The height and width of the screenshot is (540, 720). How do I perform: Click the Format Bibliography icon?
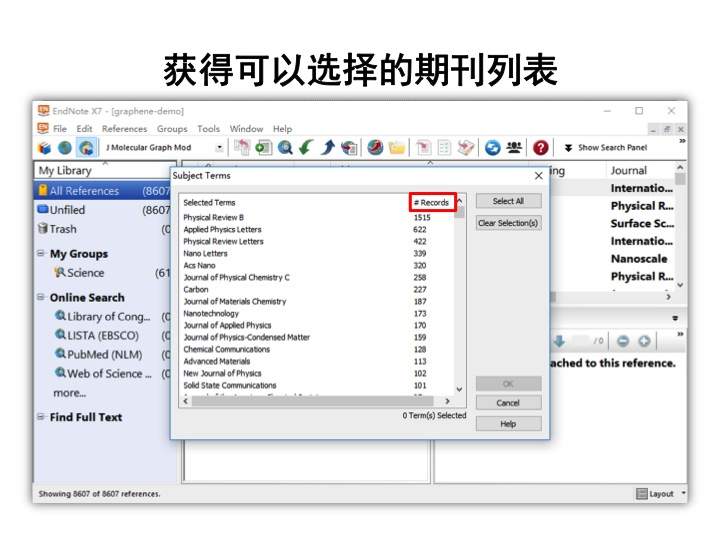[x=444, y=147]
